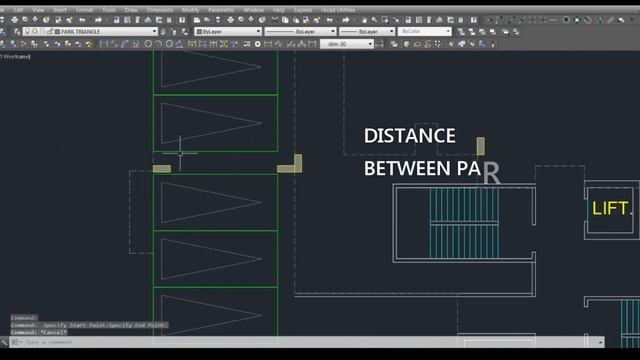The height and width of the screenshot is (360, 640).
Task: Click the Snap to Center icon
Action: [566, 20]
